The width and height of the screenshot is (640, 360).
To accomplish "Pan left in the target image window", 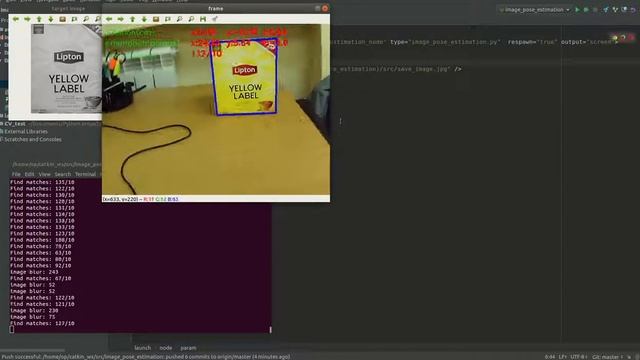I will click(16, 19).
